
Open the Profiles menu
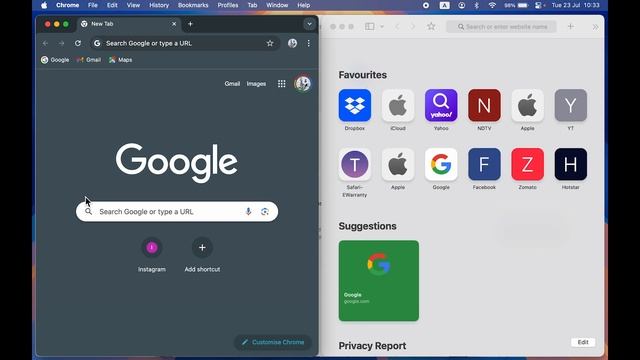[x=228, y=5]
